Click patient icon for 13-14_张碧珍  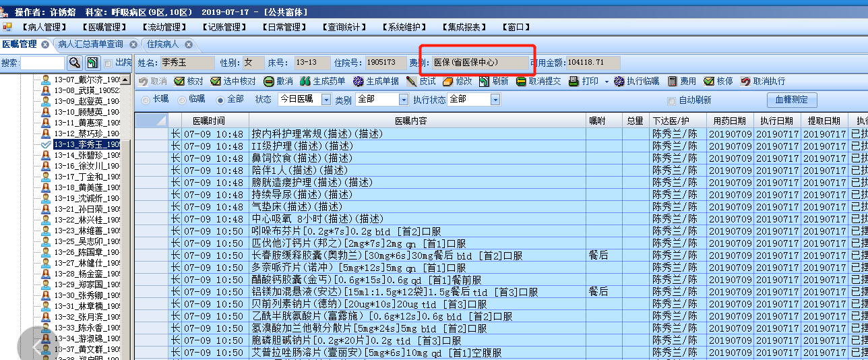coord(46,155)
